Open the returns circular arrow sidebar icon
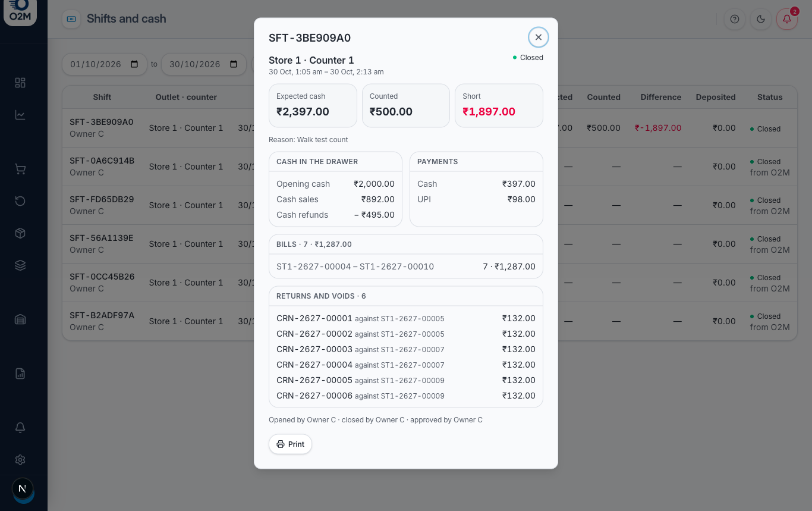Viewport: 812px width, 511px height. pyautogui.click(x=20, y=201)
